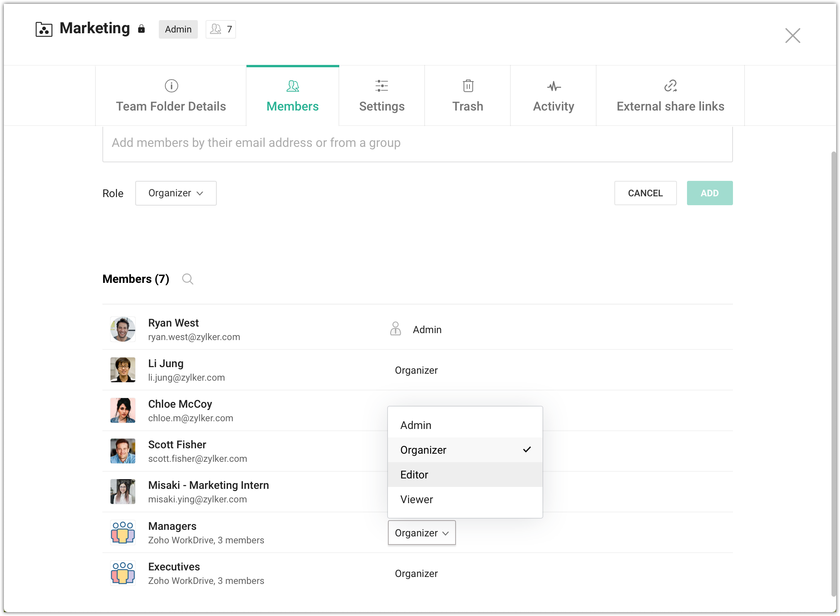This screenshot has height=616, width=840.
Task: Open the Role dropdown above member list
Action: pyautogui.click(x=176, y=193)
